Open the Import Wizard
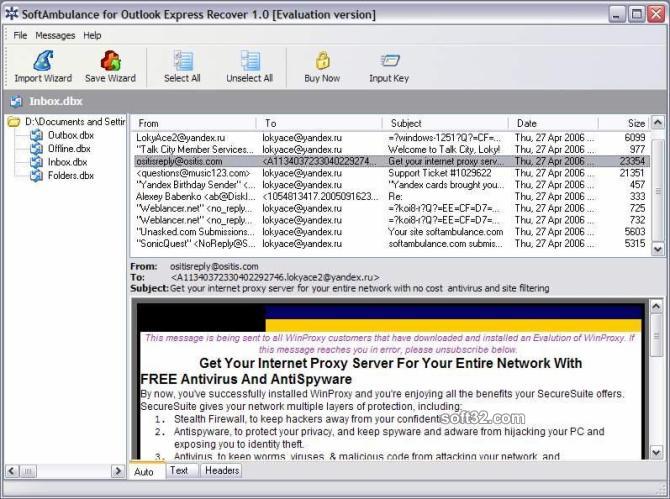 pyautogui.click(x=43, y=67)
